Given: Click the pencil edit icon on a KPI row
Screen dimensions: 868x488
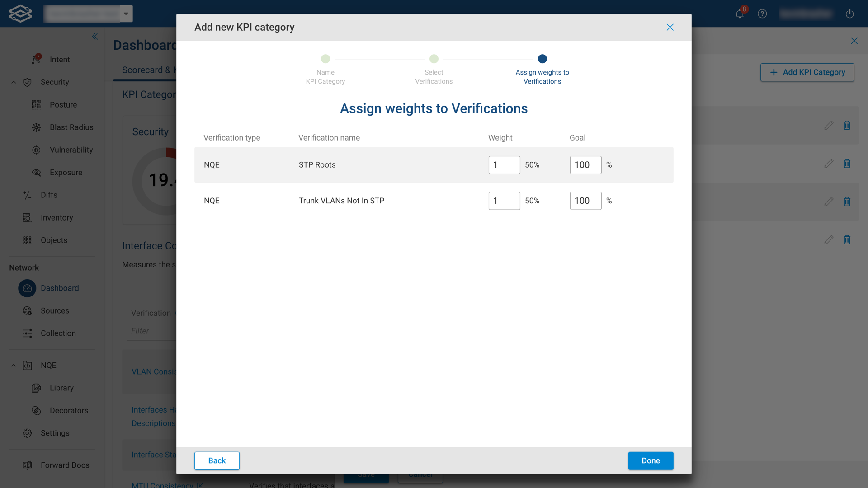Looking at the screenshot, I should pos(829,125).
